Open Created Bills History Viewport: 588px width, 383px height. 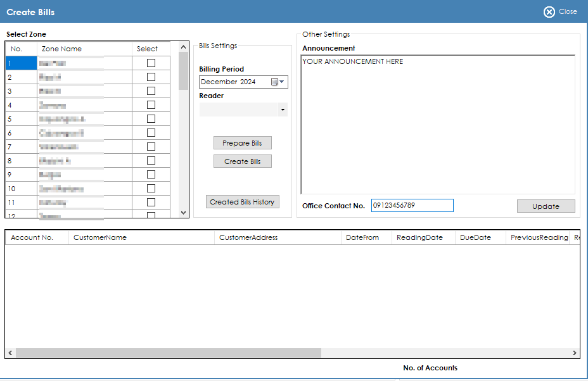point(242,202)
